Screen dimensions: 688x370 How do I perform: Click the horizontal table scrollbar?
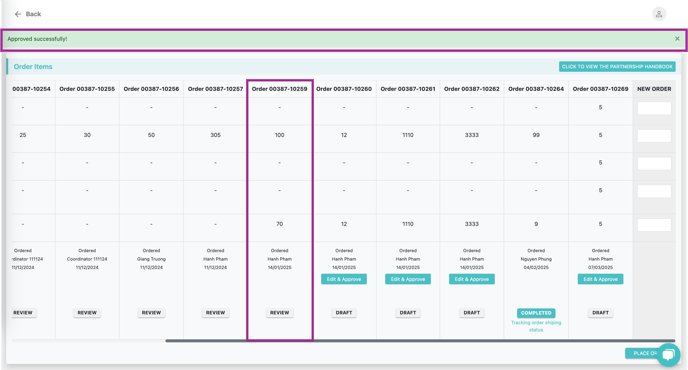point(420,341)
